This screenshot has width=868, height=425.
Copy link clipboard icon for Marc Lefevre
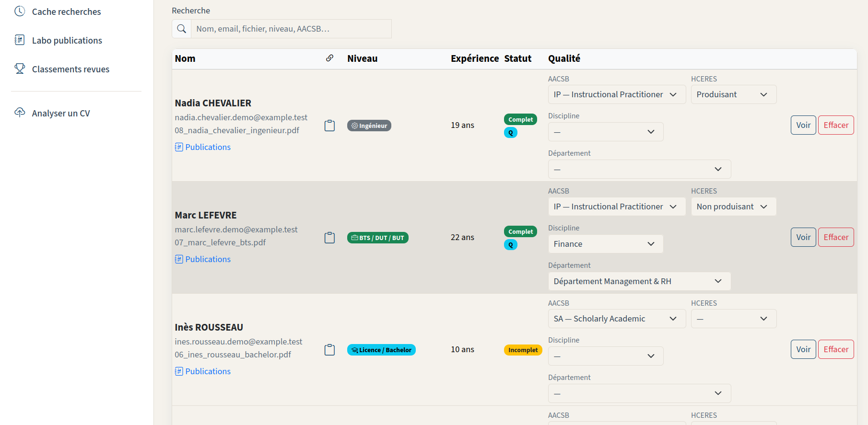coord(329,238)
